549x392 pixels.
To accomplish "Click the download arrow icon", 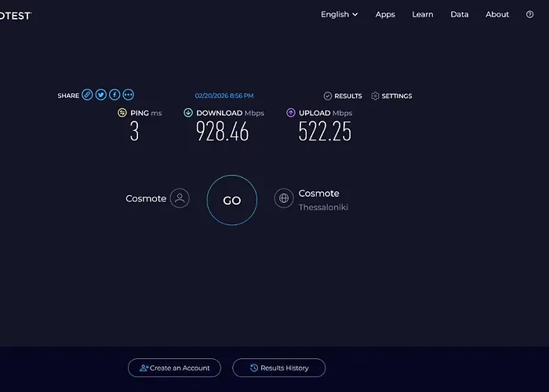I will 188,113.
